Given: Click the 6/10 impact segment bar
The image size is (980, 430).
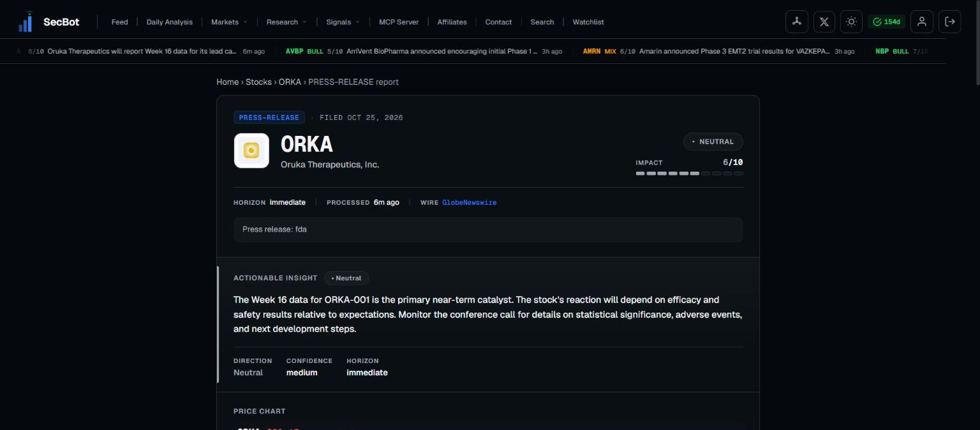Looking at the screenshot, I should click(x=690, y=173).
